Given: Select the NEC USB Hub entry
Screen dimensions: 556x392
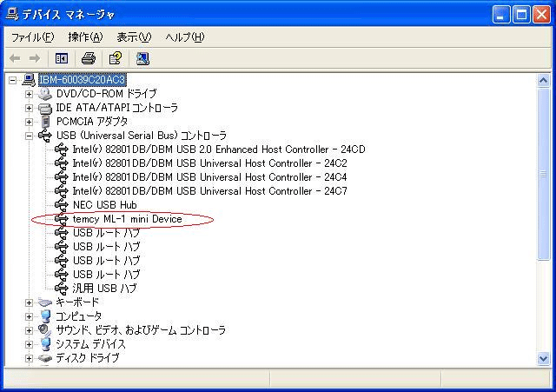Looking at the screenshot, I should click(x=104, y=205).
